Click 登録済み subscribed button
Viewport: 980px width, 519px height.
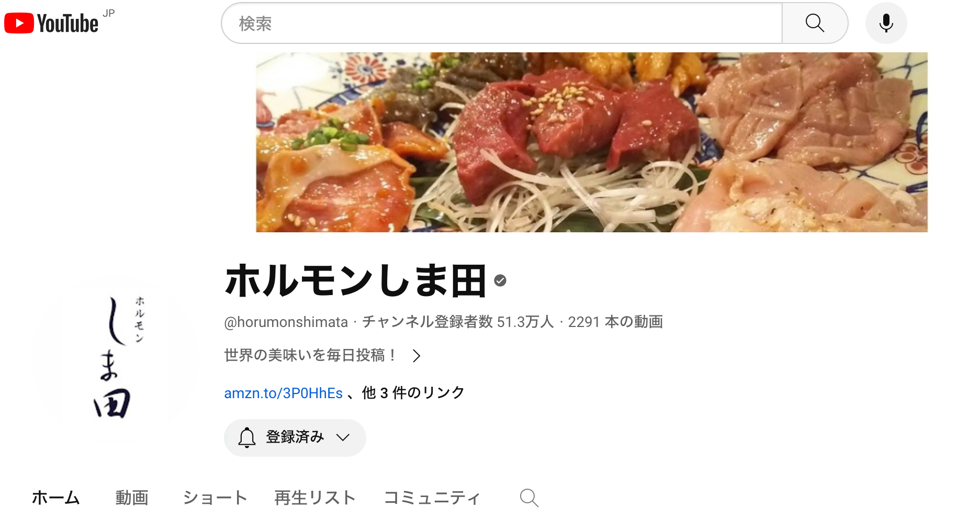click(295, 437)
